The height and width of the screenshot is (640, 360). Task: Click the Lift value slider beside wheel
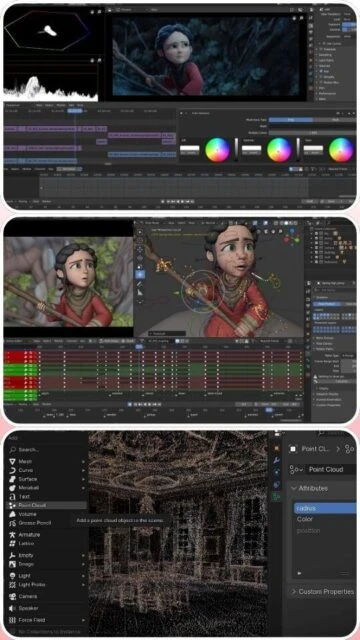tap(236, 150)
